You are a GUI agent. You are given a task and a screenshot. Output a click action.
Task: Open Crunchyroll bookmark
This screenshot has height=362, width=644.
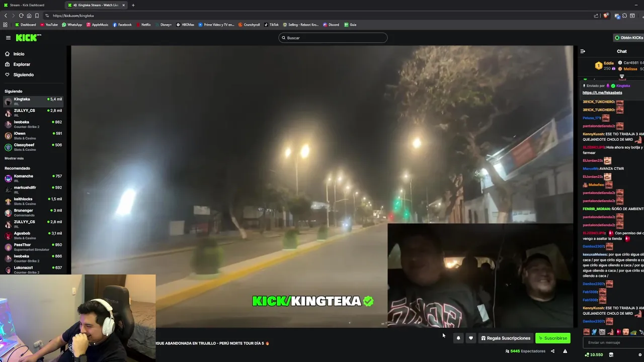pos(249,25)
